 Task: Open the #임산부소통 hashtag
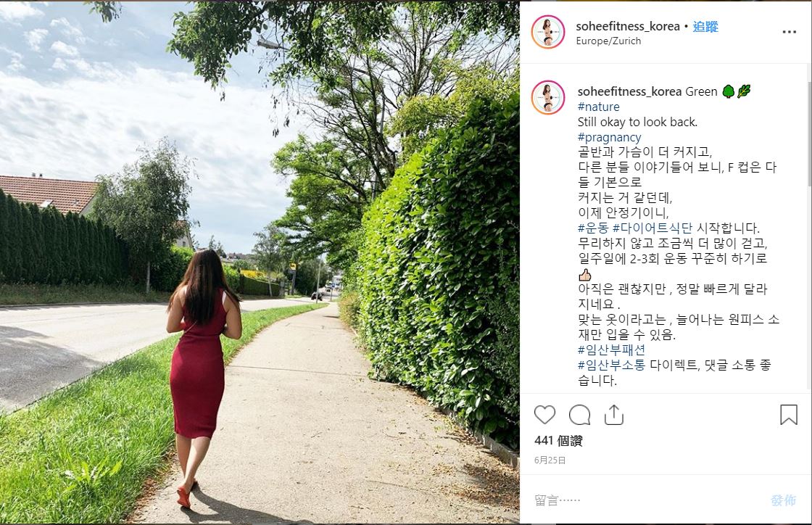612,365
